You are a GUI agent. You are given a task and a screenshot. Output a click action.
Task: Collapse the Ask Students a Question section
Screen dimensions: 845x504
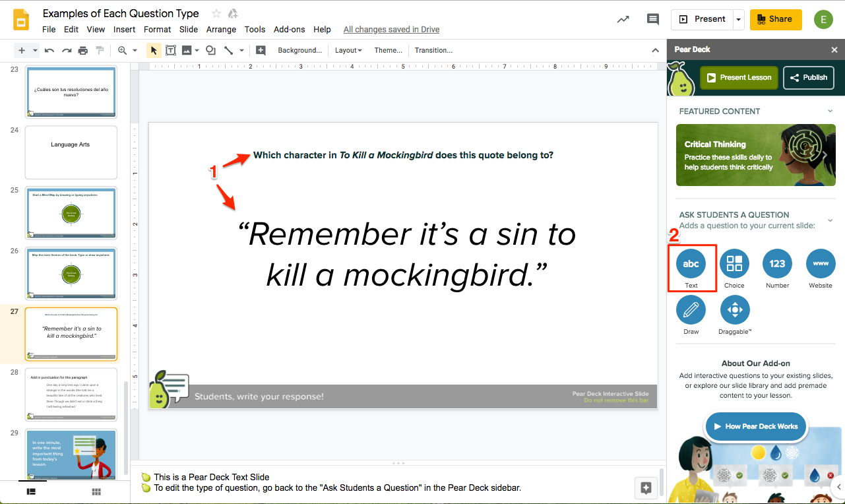[830, 220]
